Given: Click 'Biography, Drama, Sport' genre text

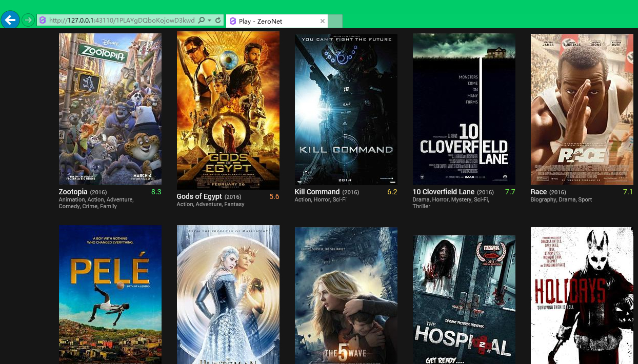Looking at the screenshot, I should point(562,199).
